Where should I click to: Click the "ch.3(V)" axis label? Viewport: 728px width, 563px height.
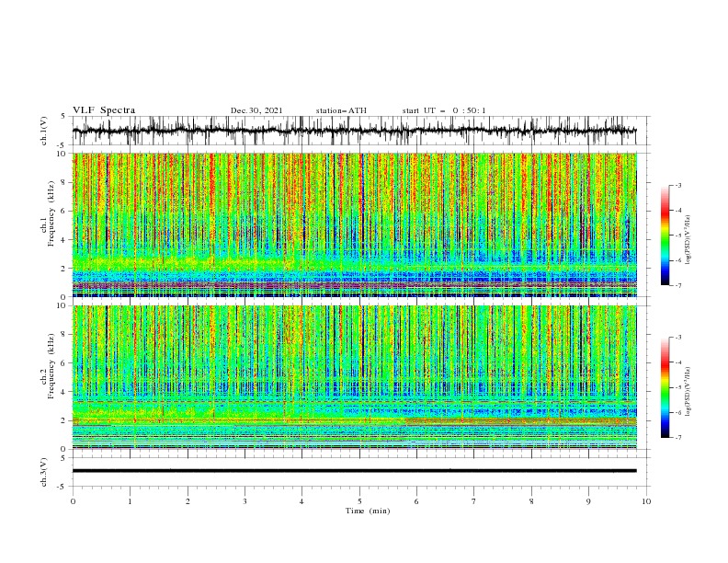44,472
